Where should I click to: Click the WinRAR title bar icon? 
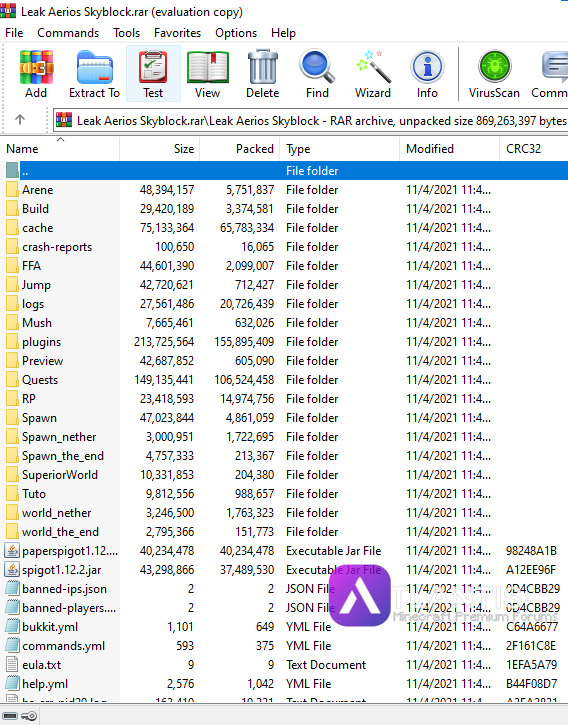[x=8, y=11]
